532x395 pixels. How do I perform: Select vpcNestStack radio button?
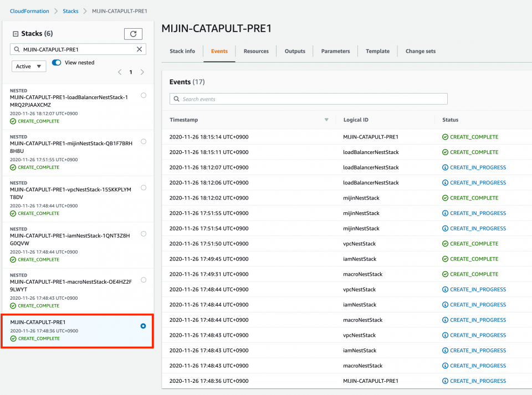coord(144,188)
